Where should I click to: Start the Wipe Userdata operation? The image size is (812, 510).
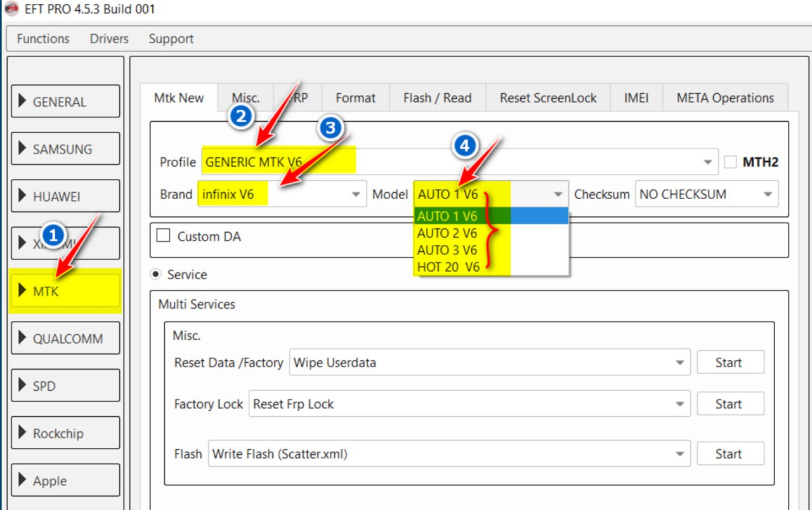pos(731,363)
